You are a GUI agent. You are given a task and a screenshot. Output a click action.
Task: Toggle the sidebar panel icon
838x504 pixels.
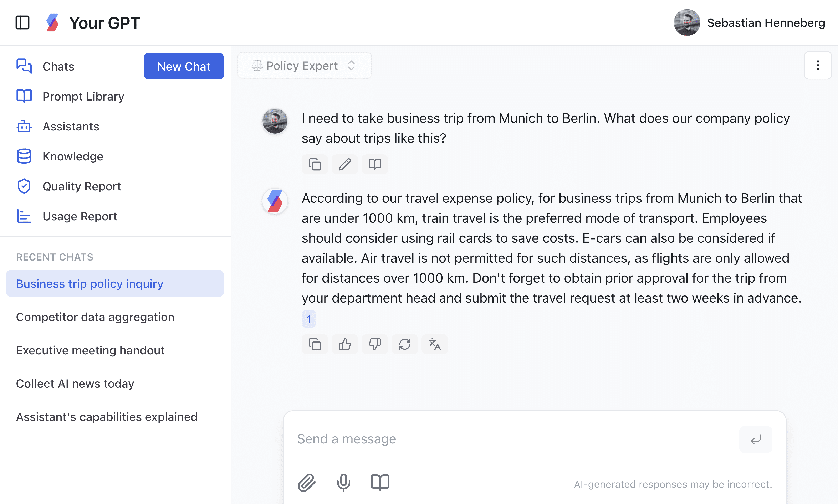pyautogui.click(x=22, y=23)
